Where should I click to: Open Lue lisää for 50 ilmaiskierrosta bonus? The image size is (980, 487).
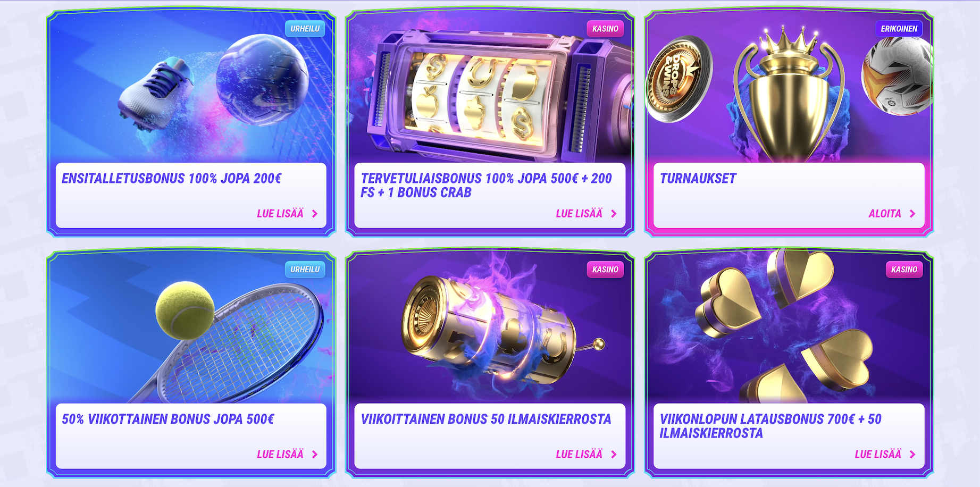[579, 455]
